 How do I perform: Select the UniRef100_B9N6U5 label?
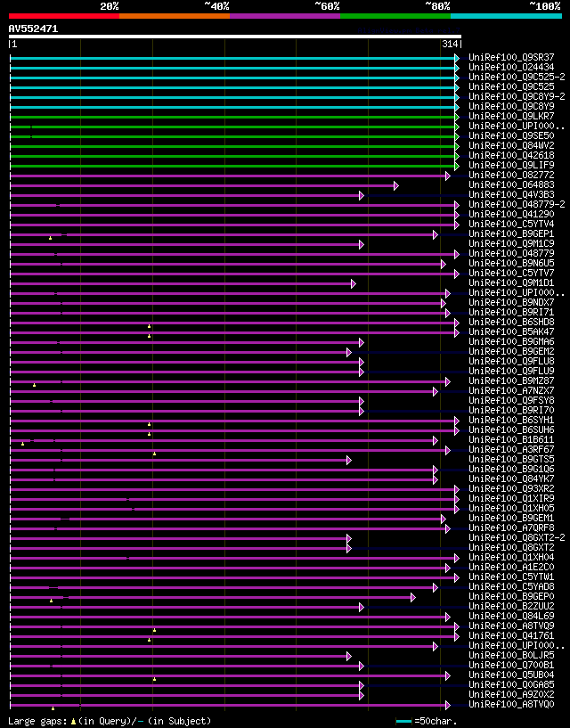click(x=511, y=263)
